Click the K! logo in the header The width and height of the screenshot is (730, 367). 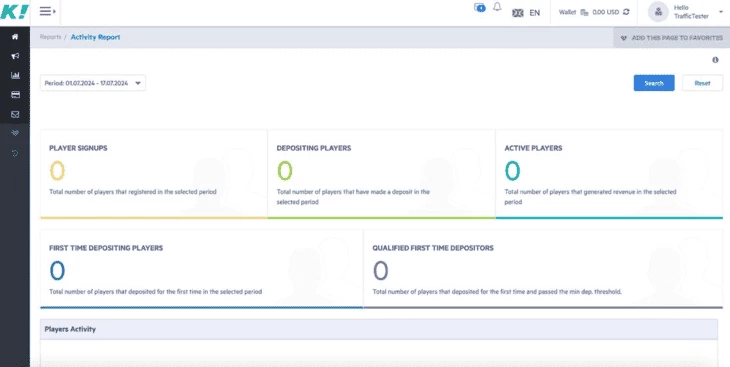click(x=14, y=12)
